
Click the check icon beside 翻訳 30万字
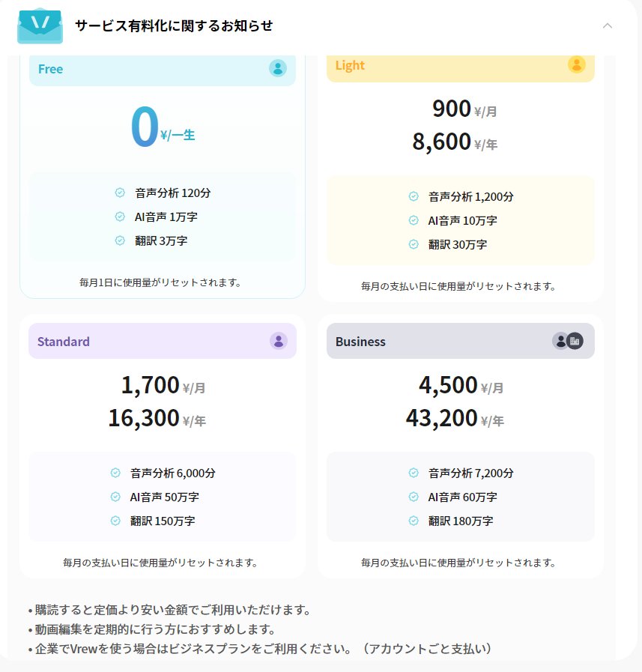point(412,244)
